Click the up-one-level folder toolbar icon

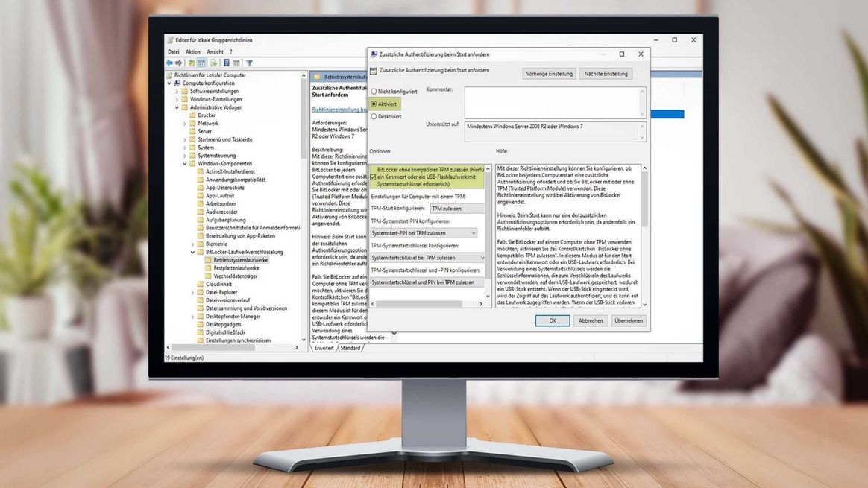[x=192, y=63]
